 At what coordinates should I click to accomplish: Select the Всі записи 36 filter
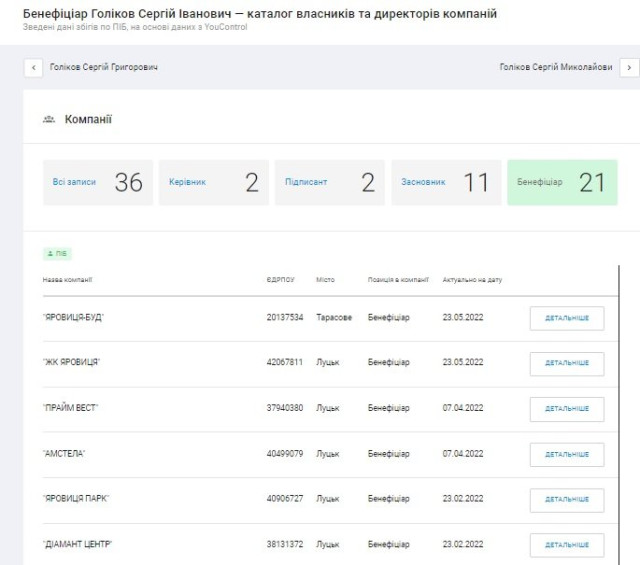(98, 182)
